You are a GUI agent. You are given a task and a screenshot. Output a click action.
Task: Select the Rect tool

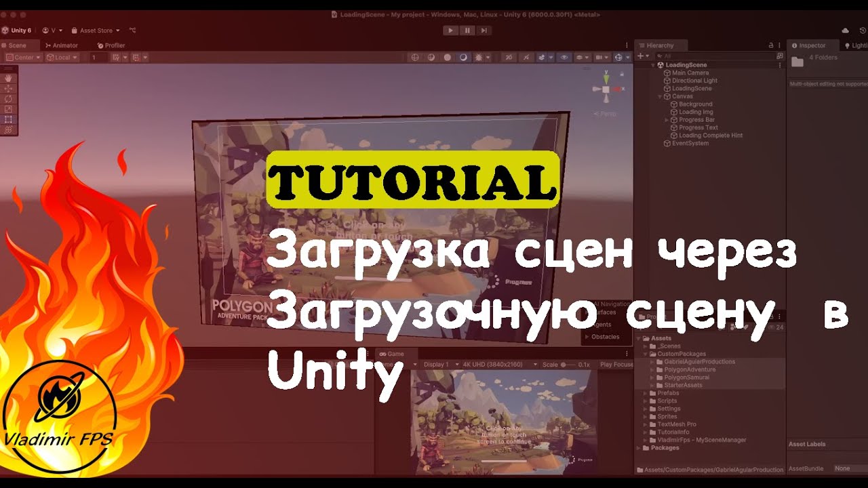point(9,119)
